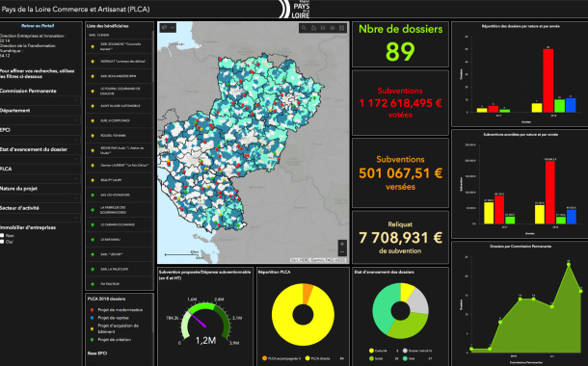The image size is (588, 366).
Task: Open the rightmost map toolbar icon
Action: click(341, 28)
